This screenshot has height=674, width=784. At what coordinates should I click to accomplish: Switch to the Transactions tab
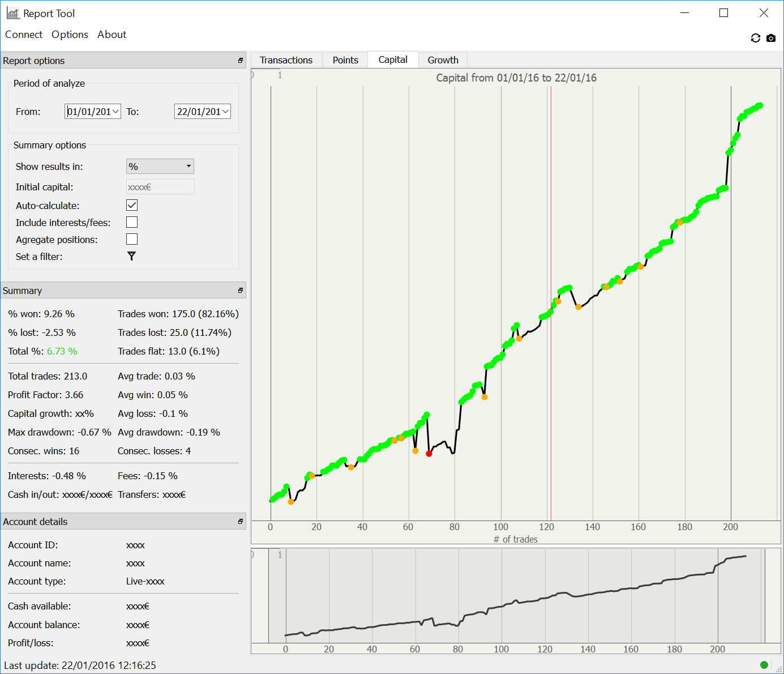286,60
